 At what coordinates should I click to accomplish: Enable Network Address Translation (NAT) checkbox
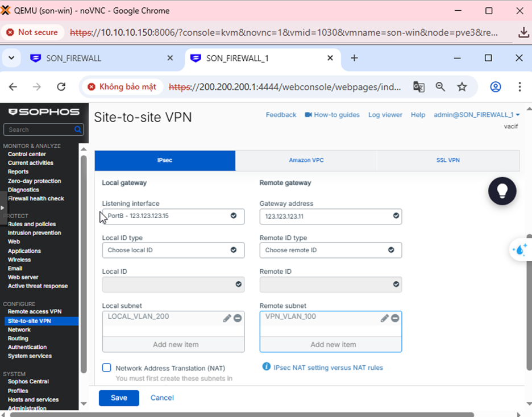tap(106, 368)
